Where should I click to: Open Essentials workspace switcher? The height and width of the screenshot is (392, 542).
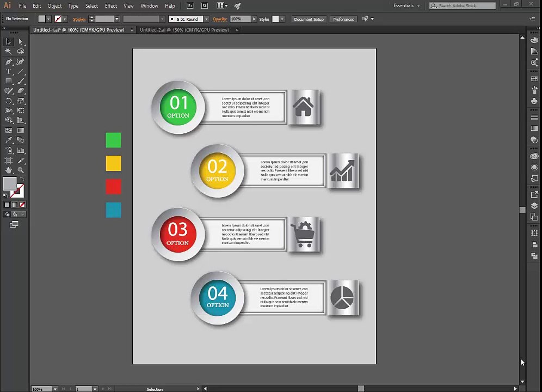(406, 5)
